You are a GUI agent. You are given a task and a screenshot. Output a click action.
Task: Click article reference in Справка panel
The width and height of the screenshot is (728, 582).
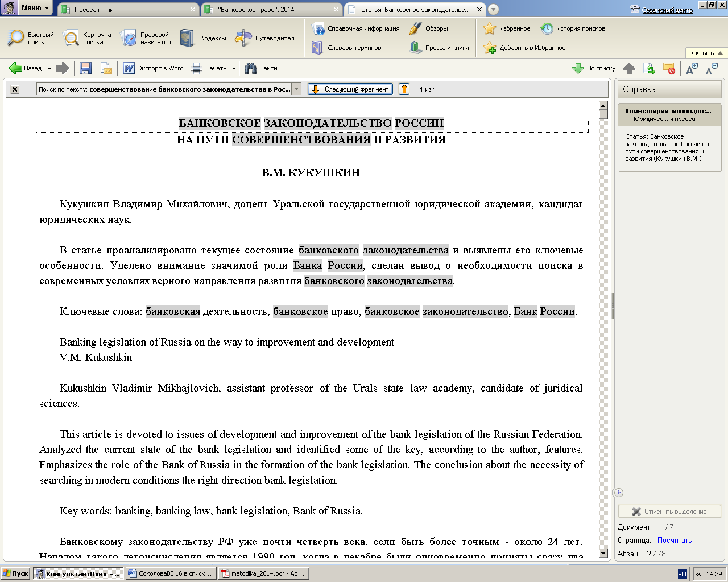pos(667,148)
